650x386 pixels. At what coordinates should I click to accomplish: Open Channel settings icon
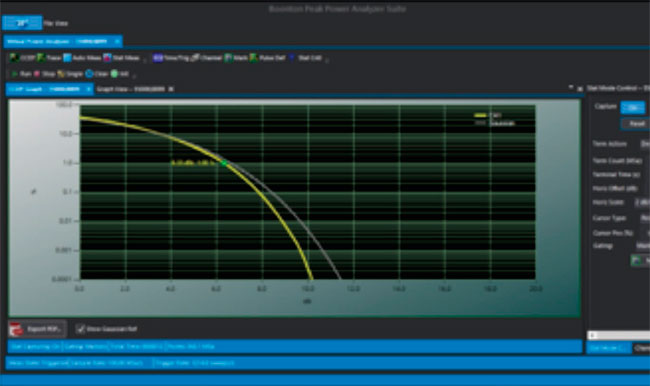195,58
